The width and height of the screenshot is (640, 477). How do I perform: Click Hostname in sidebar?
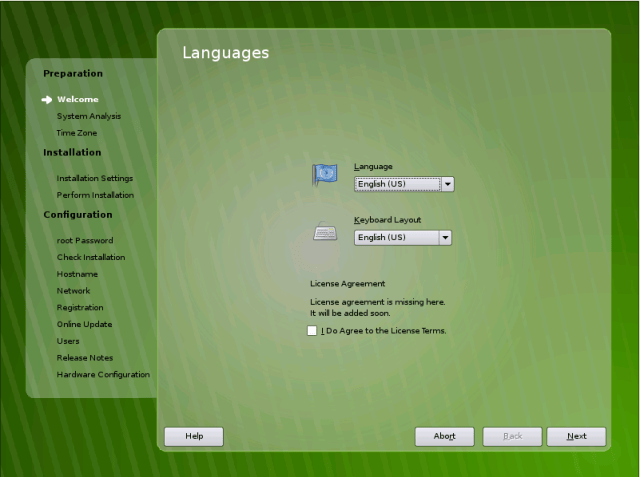pos(77,274)
